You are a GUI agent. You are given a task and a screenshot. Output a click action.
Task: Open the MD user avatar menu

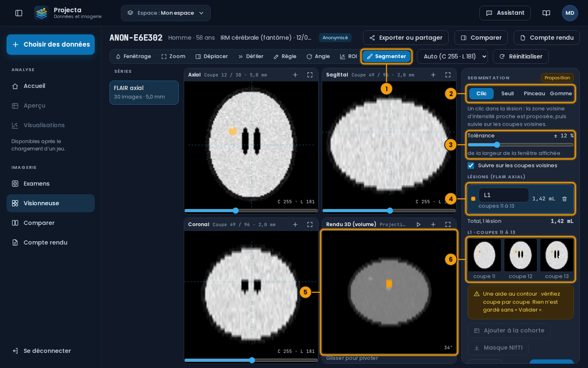pos(570,13)
